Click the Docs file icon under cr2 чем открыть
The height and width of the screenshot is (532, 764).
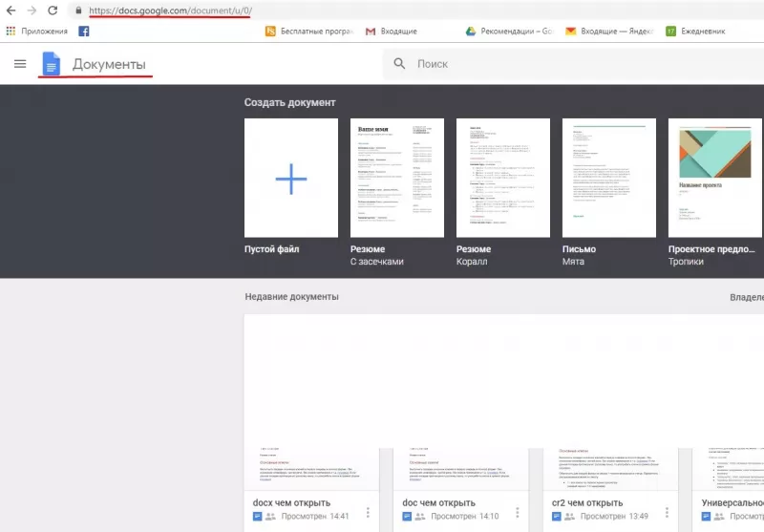tap(557, 517)
